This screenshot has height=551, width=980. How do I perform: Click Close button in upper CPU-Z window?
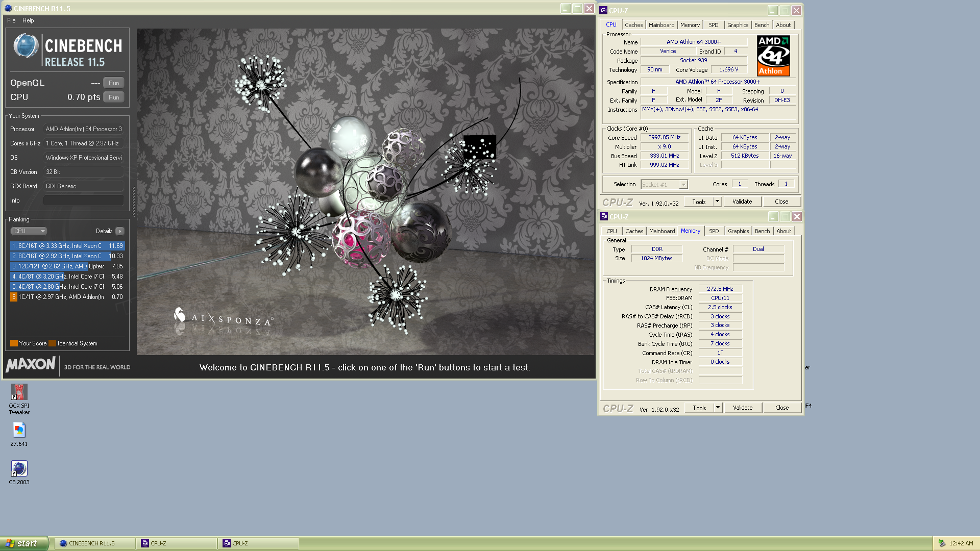click(781, 202)
